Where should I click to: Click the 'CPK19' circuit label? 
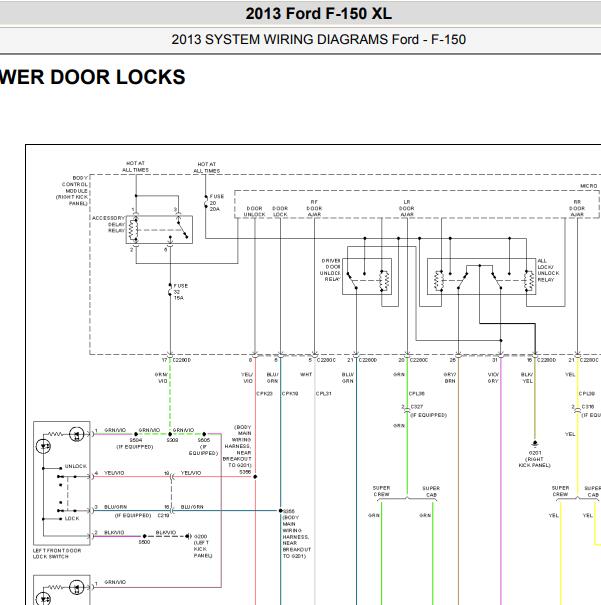pos(290,394)
